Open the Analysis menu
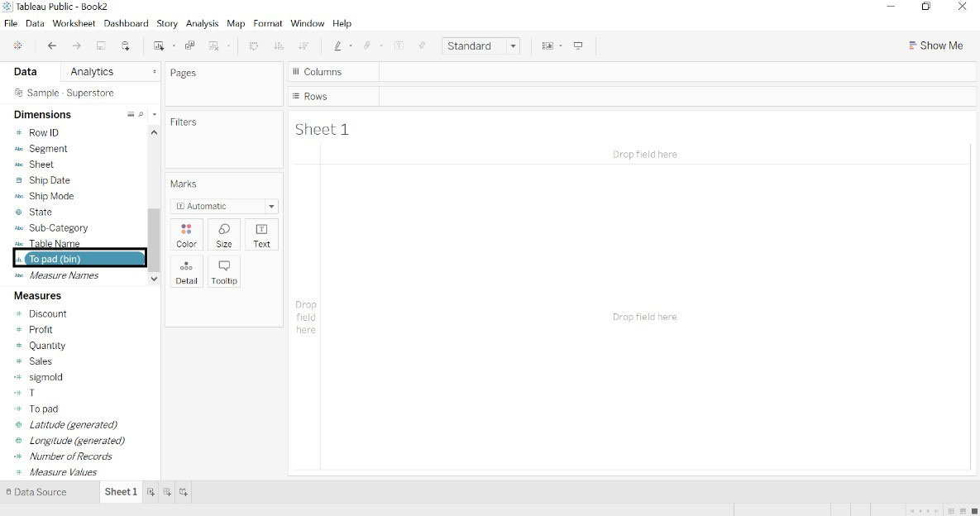This screenshot has height=516, width=980. pos(202,23)
